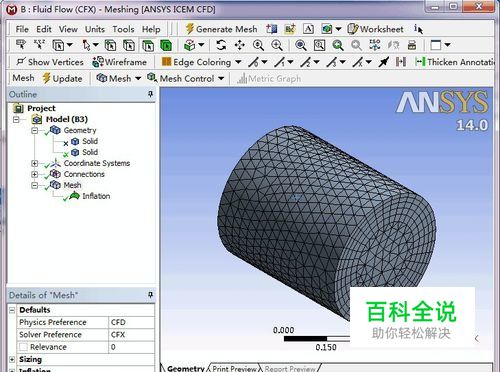Image resolution: width=500 pixels, height=372 pixels.
Task: Collapse the Geometry tree node
Action: 34,130
